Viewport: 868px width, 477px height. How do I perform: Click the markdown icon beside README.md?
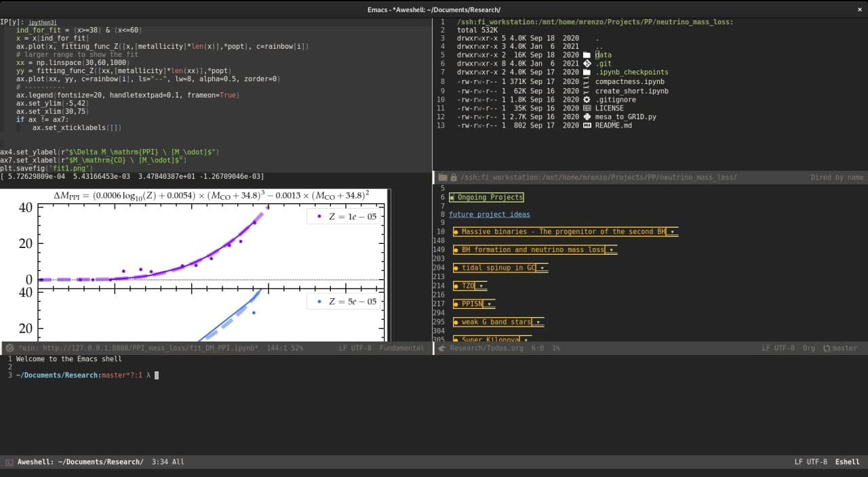pos(587,126)
